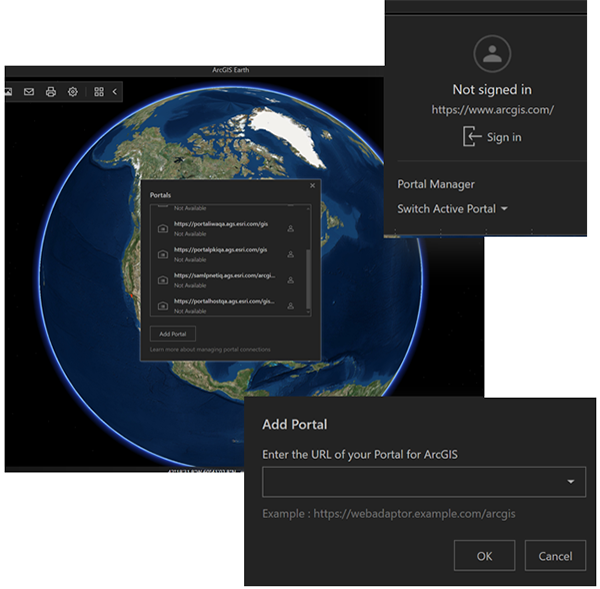Click portal icon beside portaliwaqa.ags.esri.com/gis

point(163,229)
